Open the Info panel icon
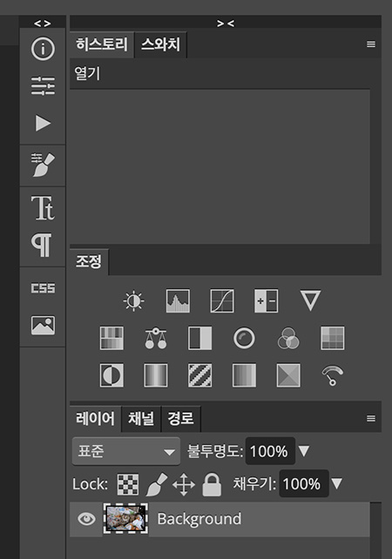The width and height of the screenshot is (392, 559). pyautogui.click(x=43, y=49)
